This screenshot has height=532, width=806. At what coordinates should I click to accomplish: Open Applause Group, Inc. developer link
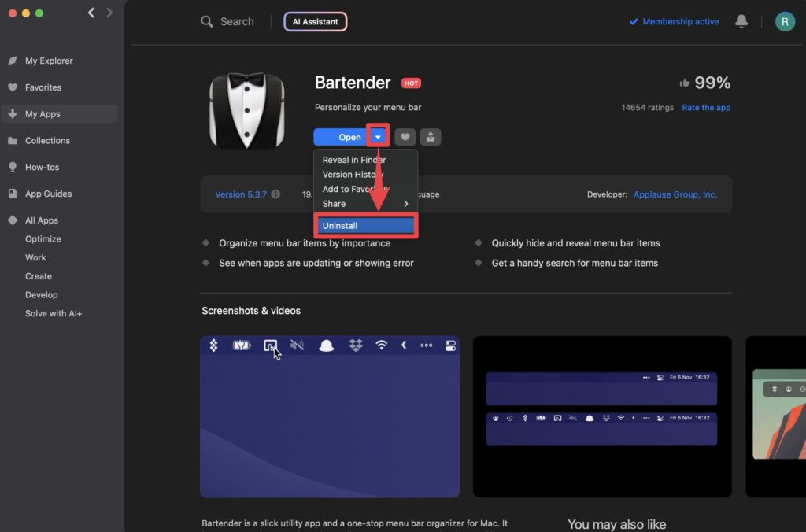pyautogui.click(x=675, y=194)
